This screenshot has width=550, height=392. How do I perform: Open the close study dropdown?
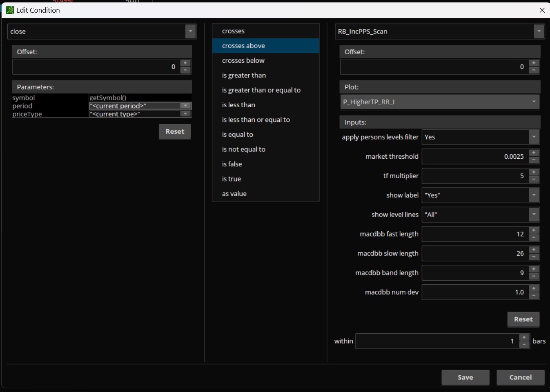point(190,31)
